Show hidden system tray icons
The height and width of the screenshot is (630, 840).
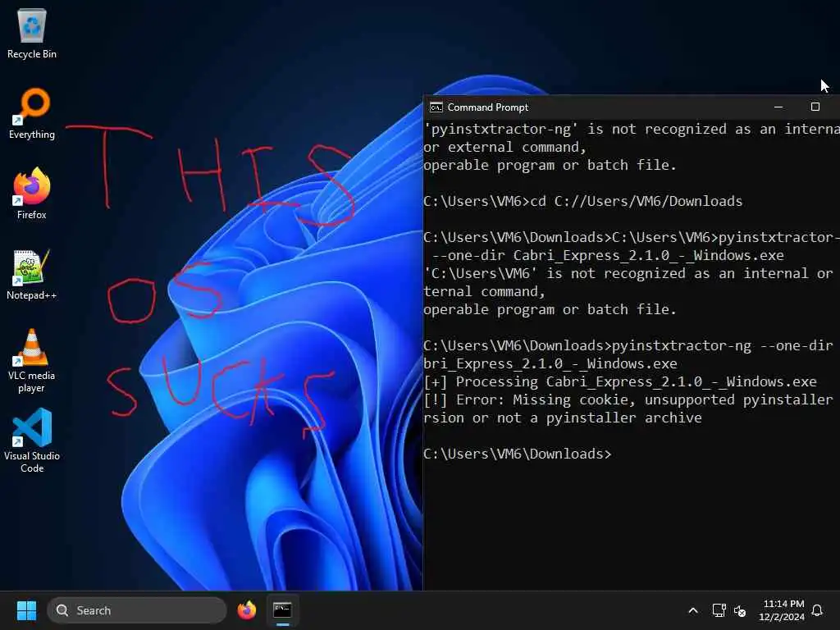point(692,610)
